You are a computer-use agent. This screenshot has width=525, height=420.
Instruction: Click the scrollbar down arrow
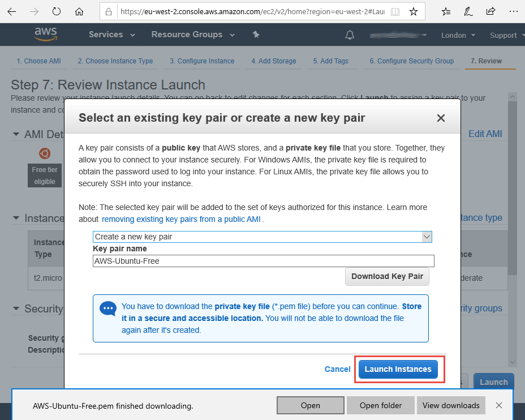(x=513, y=362)
